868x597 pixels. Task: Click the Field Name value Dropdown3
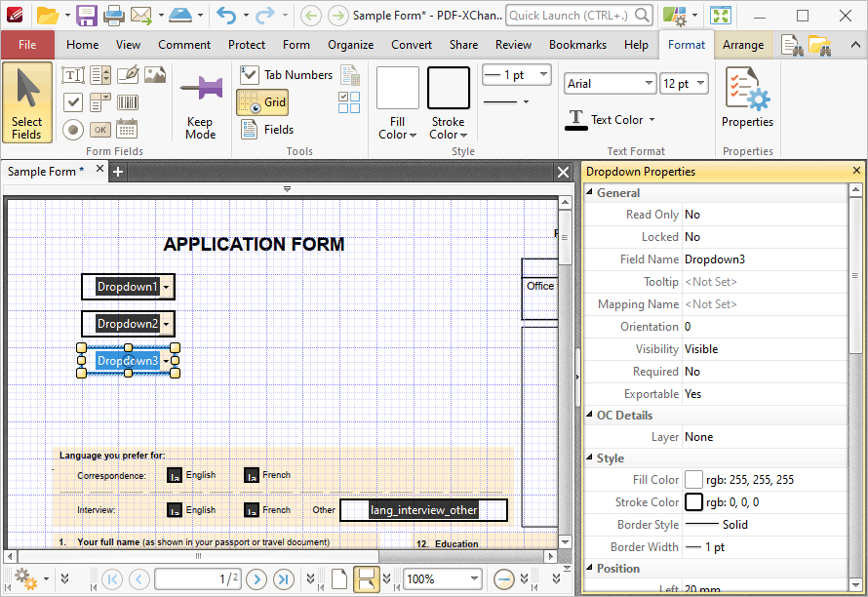[x=715, y=259]
